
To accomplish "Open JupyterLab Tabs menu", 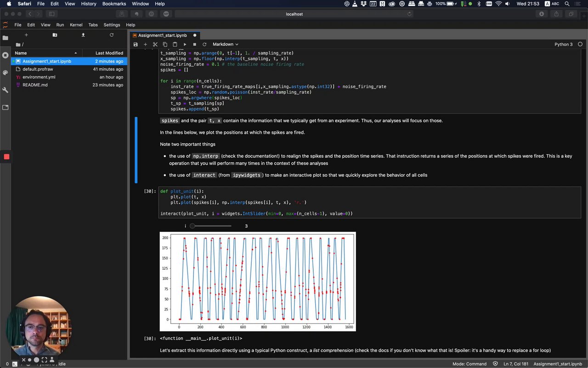I will coord(93,25).
